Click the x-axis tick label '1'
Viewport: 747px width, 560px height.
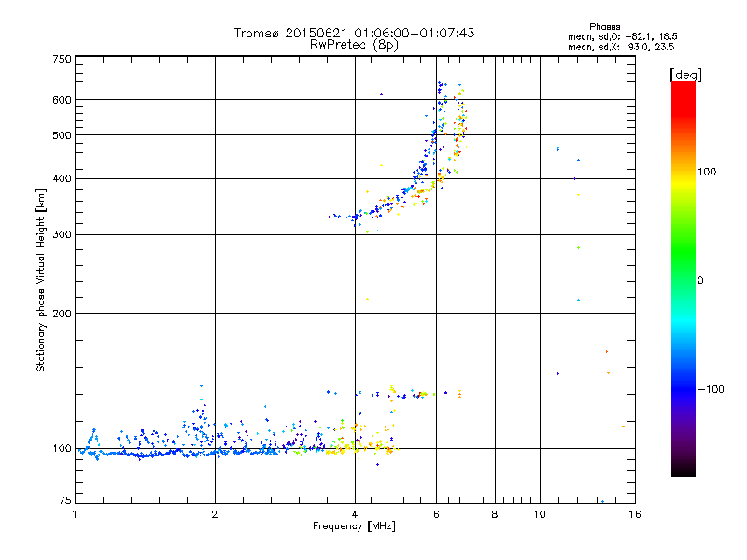tap(75, 515)
